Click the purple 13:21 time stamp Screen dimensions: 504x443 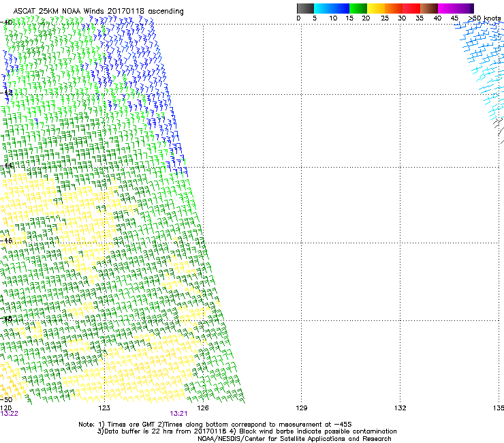[x=178, y=414]
